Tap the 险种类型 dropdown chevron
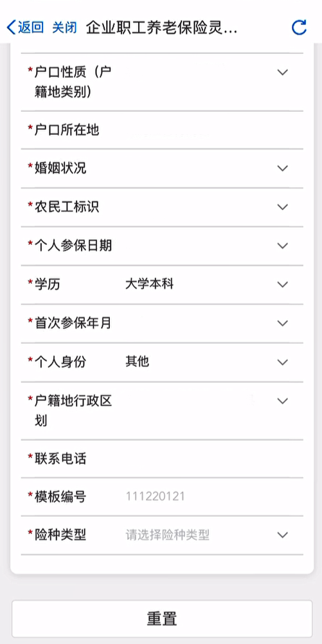The image size is (322, 644). pos(283,535)
